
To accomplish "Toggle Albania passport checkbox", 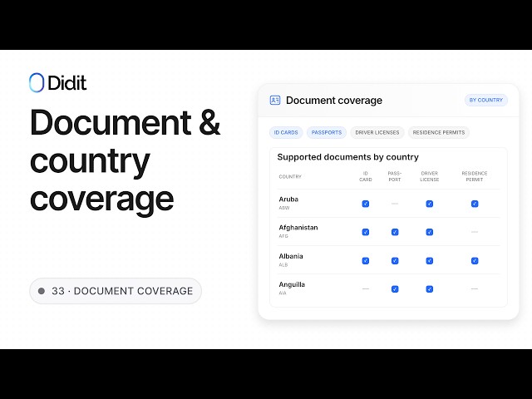I will point(395,260).
